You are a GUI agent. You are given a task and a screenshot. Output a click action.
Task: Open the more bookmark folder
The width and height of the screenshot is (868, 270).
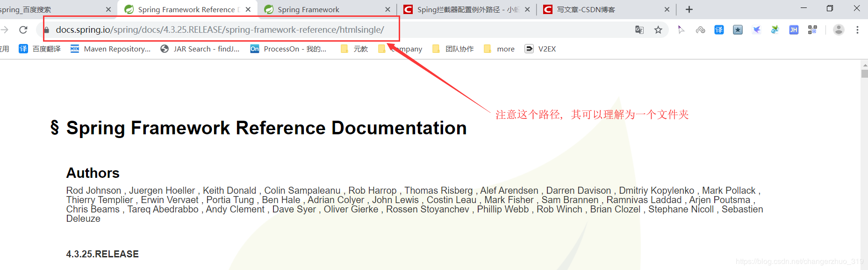click(x=499, y=49)
